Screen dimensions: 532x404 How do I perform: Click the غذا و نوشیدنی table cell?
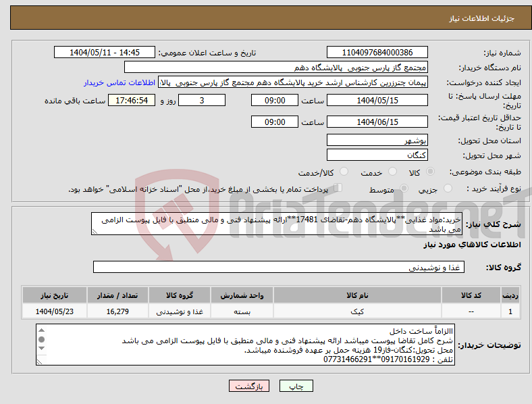[180, 311]
